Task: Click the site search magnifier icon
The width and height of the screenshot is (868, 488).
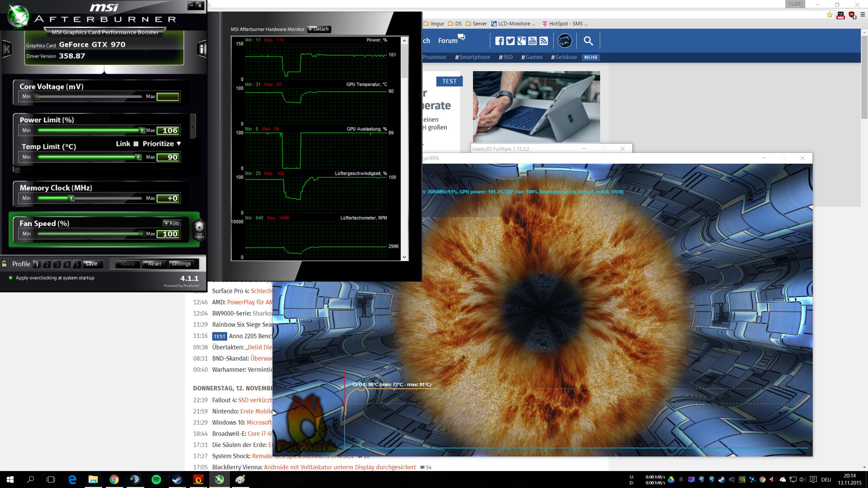Action: pyautogui.click(x=588, y=41)
